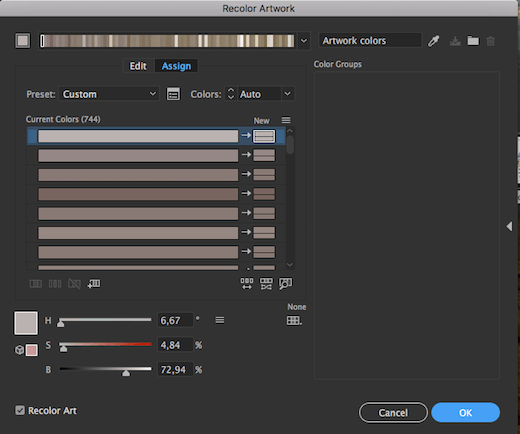Click find colors in artwork magnifier icon
Image resolution: width=520 pixels, height=434 pixels.
tap(285, 284)
